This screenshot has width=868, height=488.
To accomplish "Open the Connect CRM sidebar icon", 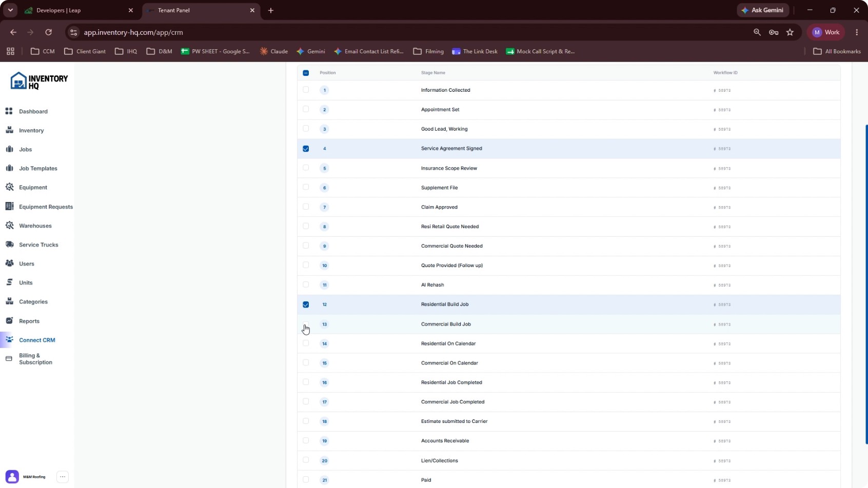I will click(9, 340).
